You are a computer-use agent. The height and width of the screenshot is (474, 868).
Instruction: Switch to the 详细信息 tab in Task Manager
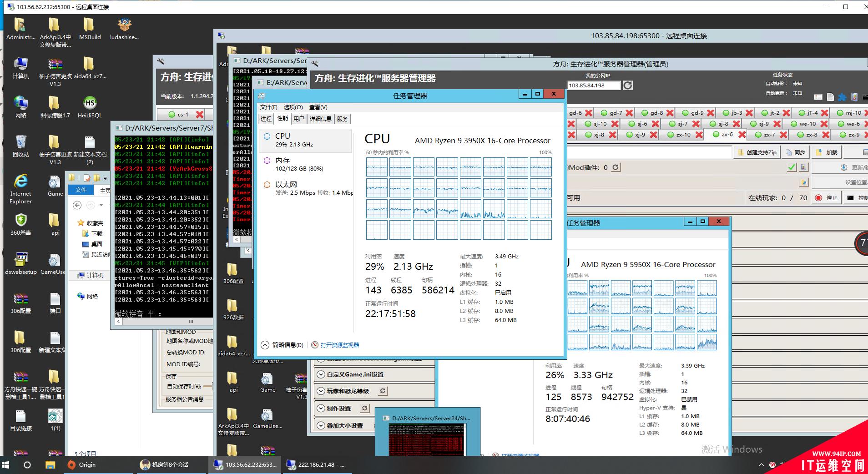320,119
